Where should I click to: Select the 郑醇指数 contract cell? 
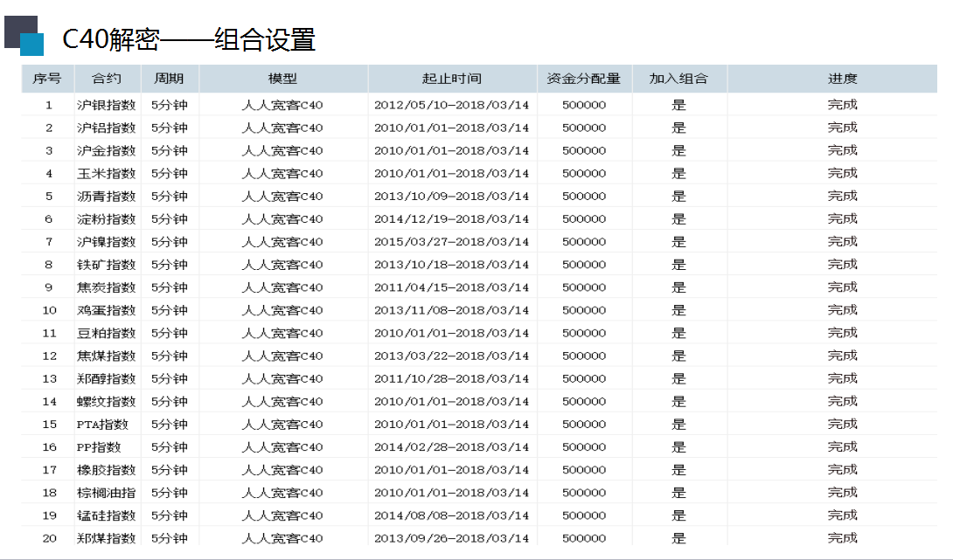tap(107, 379)
